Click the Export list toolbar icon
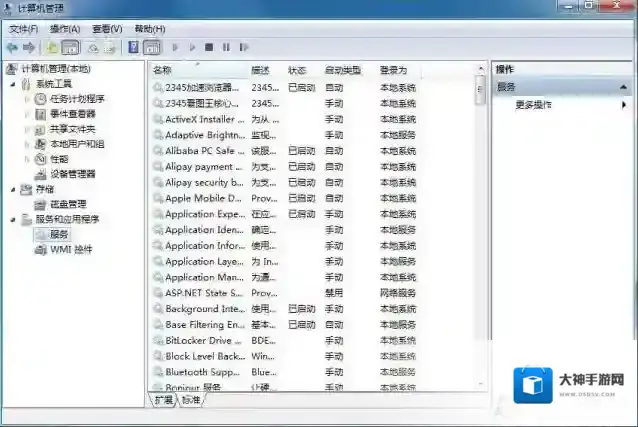 point(109,48)
